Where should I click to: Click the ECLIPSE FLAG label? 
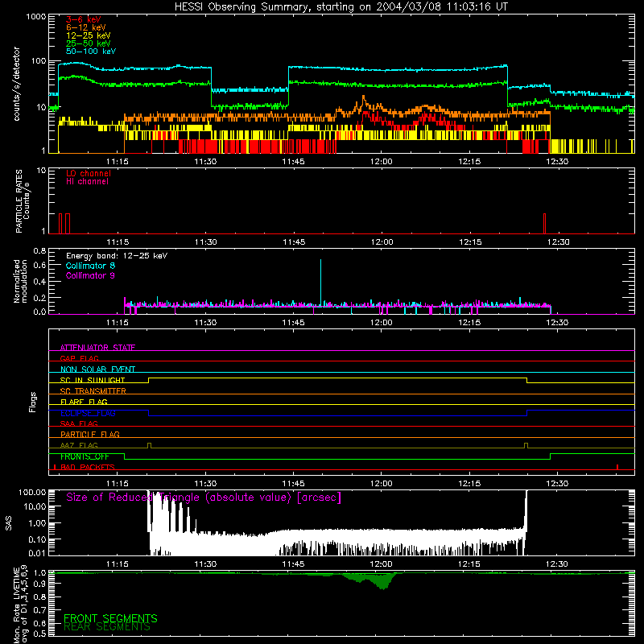tap(88, 413)
